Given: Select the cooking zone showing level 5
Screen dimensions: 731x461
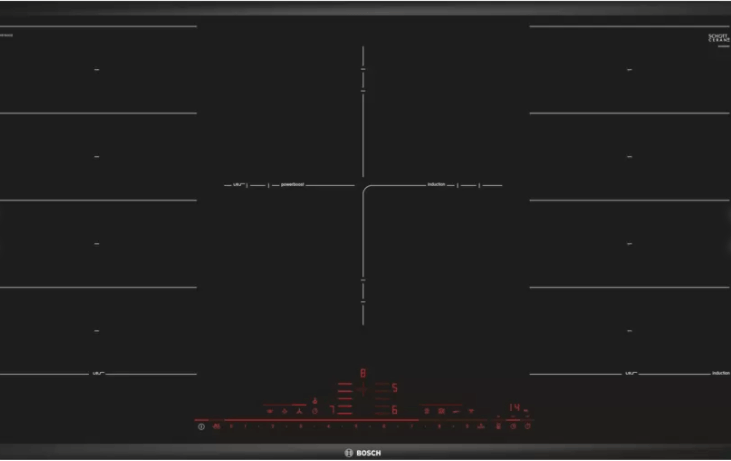Looking at the screenshot, I should (394, 387).
